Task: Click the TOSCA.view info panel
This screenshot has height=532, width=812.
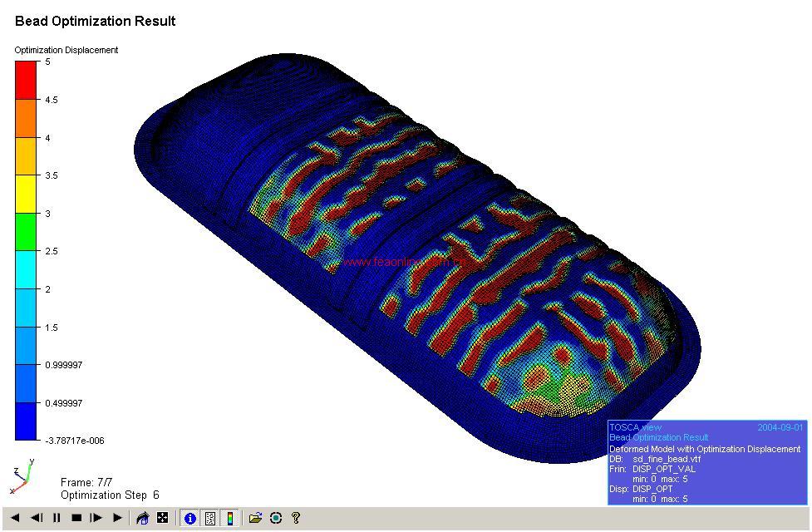Action: 706,462
